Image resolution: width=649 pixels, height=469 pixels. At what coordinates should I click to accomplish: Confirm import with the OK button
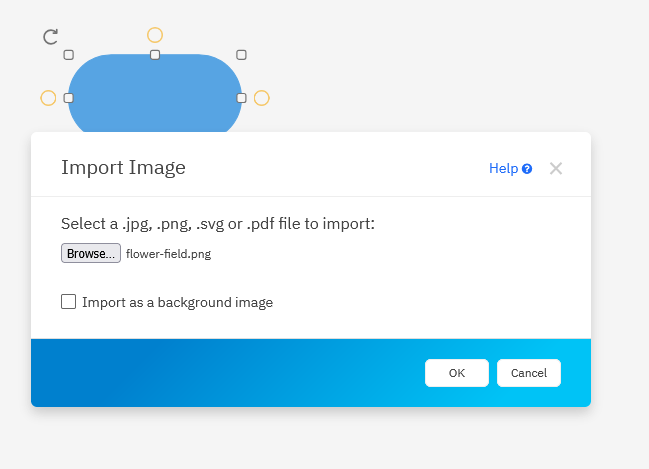(456, 373)
